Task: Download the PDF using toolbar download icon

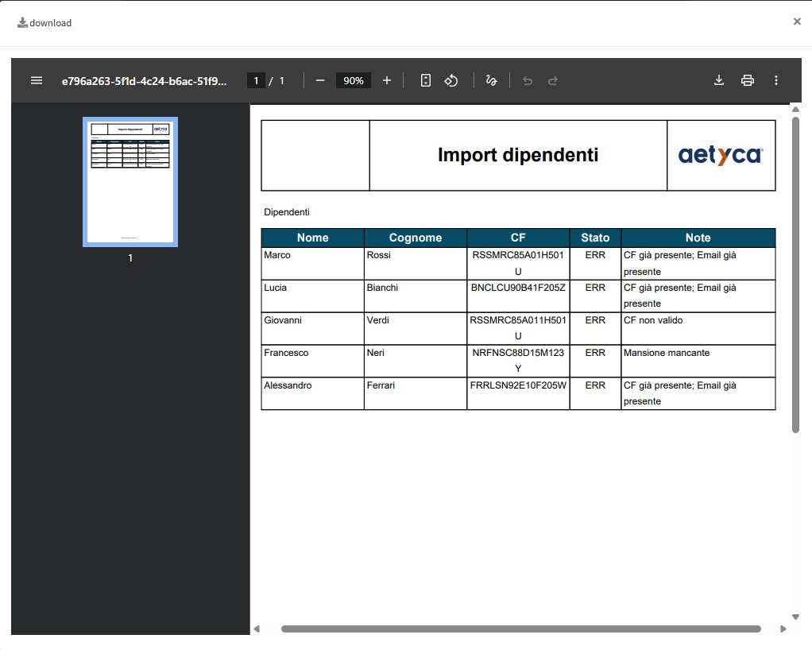Action: [x=719, y=80]
